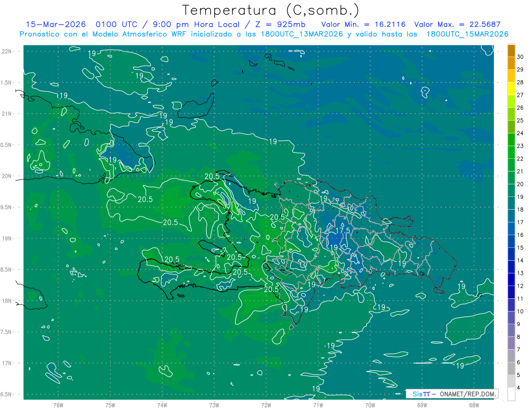Click the "74W" longitude axis label

click(162, 405)
